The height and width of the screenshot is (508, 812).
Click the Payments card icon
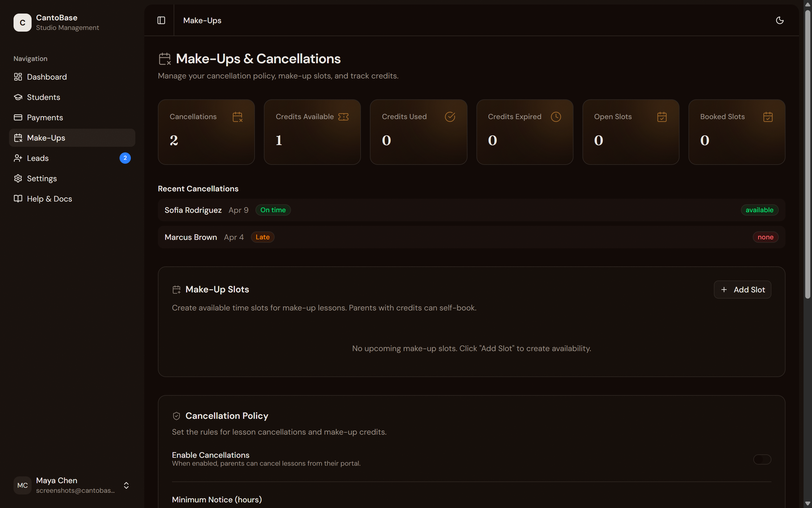coord(18,117)
